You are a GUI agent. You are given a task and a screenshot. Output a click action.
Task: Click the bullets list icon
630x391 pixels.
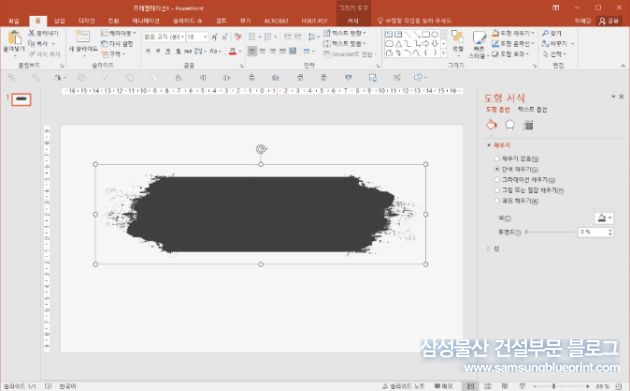pyautogui.click(x=252, y=37)
